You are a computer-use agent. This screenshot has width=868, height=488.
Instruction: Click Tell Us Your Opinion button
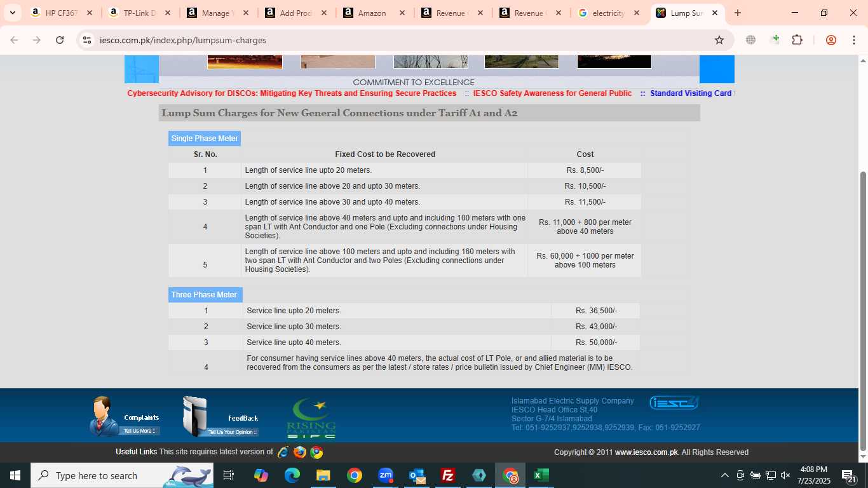point(232,432)
